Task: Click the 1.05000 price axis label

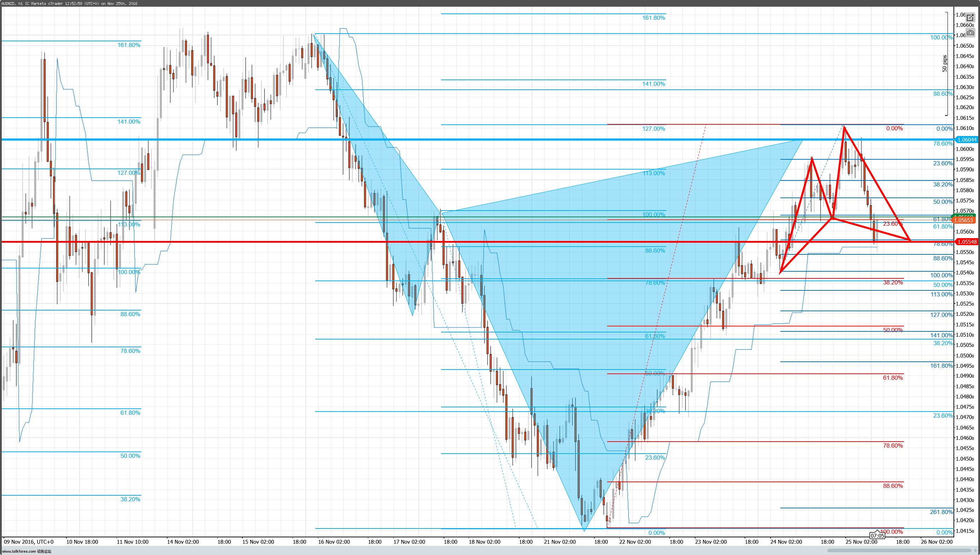Action: tap(965, 356)
